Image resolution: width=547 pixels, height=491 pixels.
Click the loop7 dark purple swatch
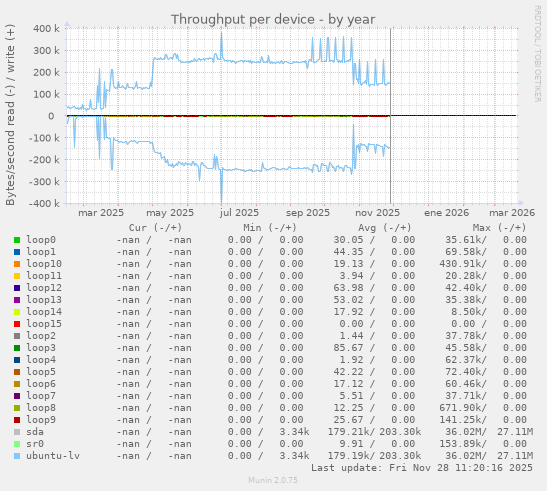[x=17, y=396]
